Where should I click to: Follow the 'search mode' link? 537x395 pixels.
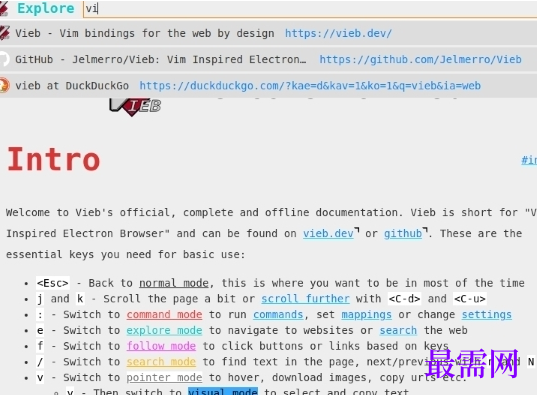pos(161,362)
